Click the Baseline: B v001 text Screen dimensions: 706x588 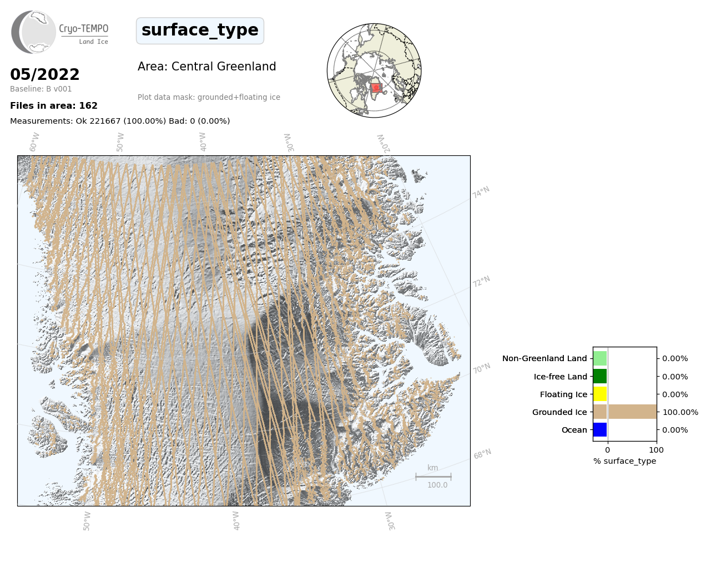41,89
